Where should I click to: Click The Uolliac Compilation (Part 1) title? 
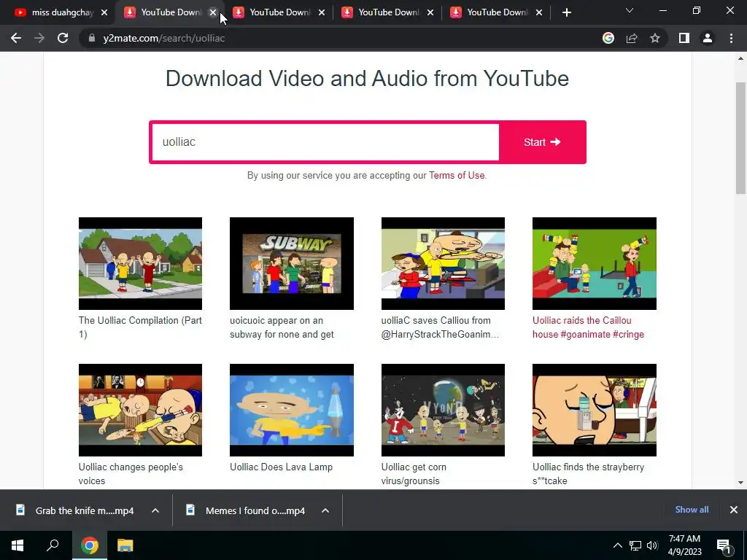coord(140,327)
